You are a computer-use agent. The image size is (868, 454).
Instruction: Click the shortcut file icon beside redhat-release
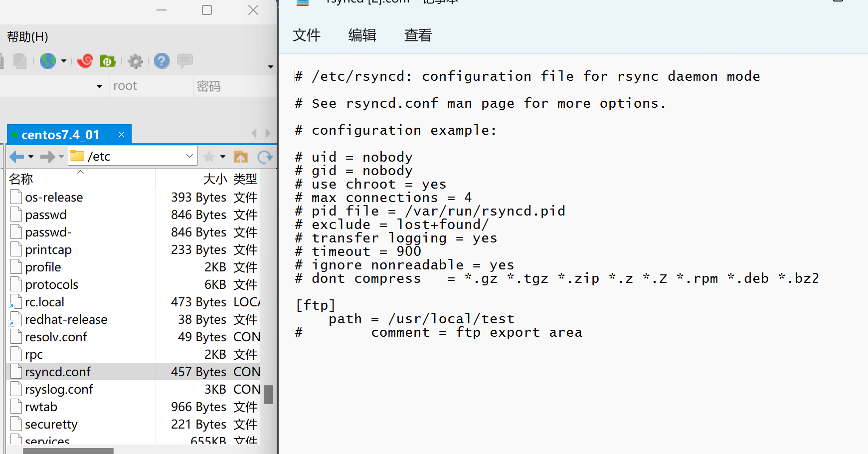tap(16, 319)
